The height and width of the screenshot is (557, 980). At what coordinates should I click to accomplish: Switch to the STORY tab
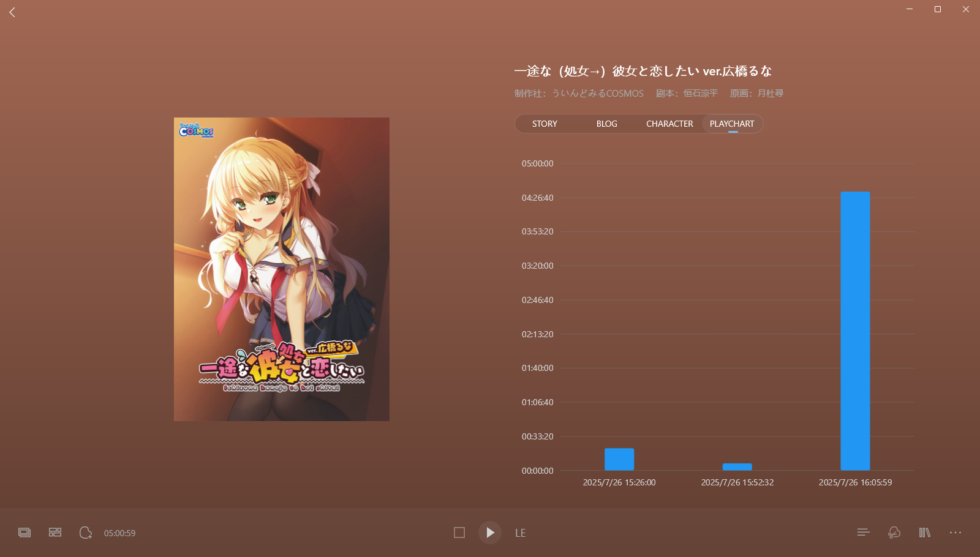[545, 124]
